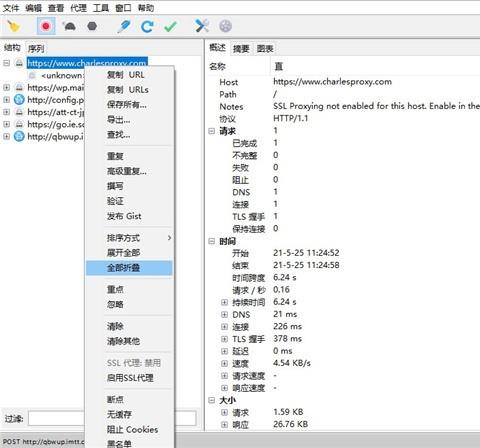Expand the https://wp.mai host node
480x448 pixels.
tap(6, 87)
